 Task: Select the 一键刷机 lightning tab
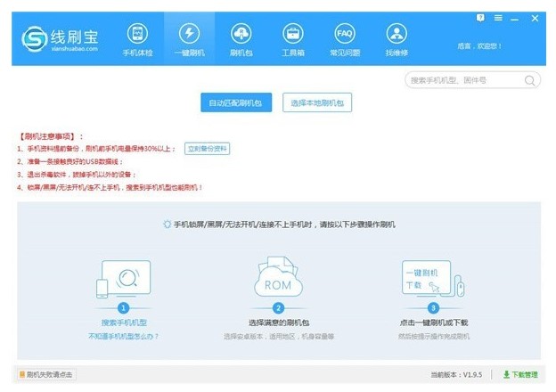coord(190,39)
